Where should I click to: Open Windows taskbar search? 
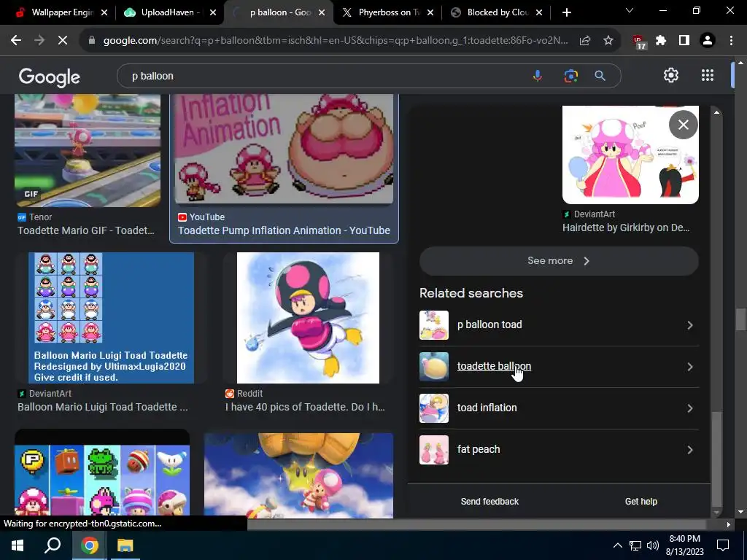53,545
